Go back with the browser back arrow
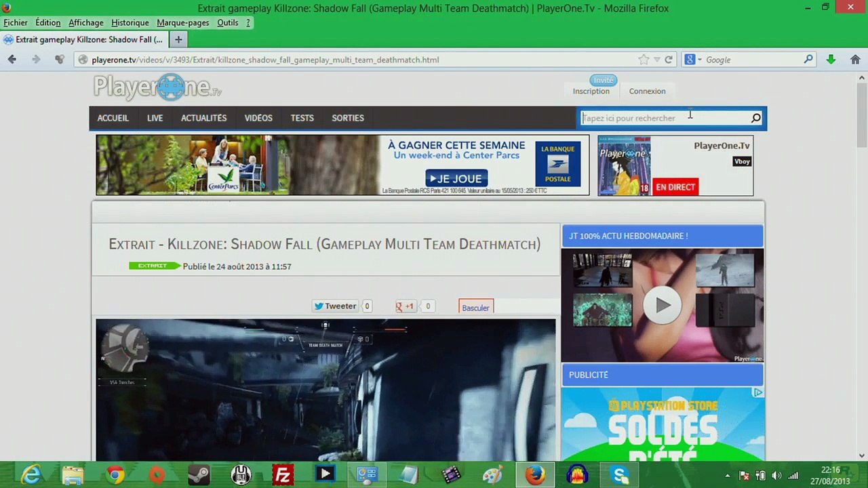Screen dimensions: 868x488 [x=12, y=60]
